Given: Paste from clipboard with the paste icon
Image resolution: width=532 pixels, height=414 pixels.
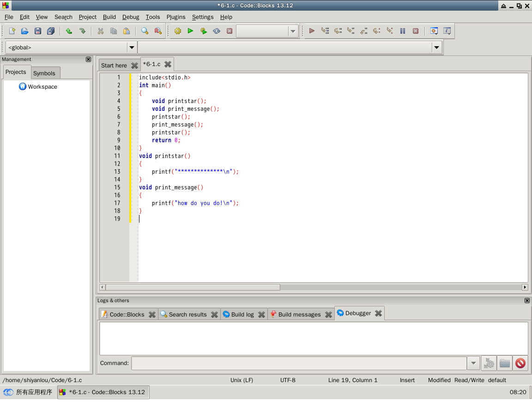Looking at the screenshot, I should 127,31.
